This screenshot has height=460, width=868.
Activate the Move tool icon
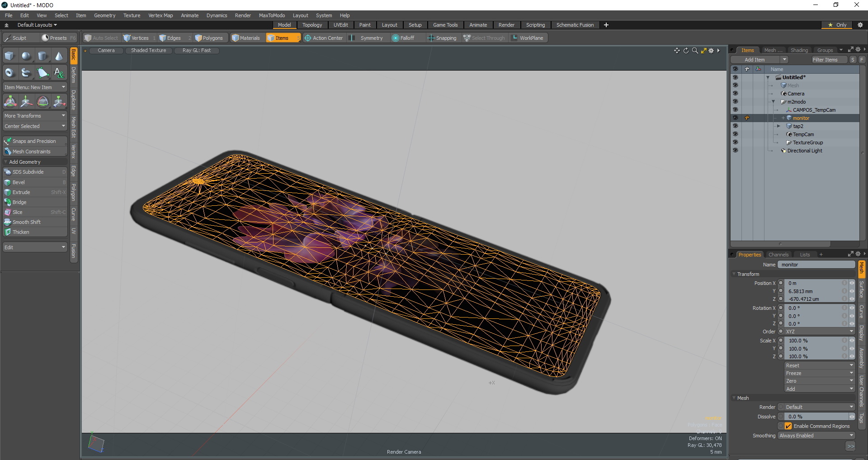[x=26, y=101]
